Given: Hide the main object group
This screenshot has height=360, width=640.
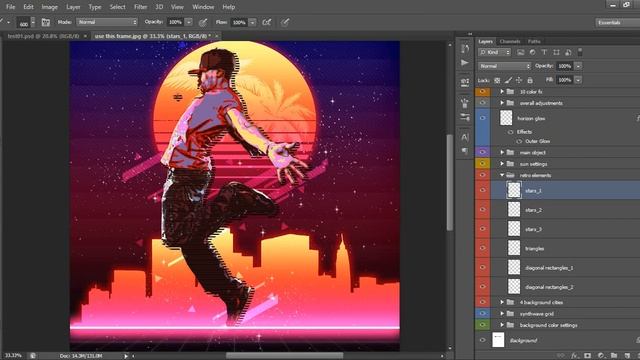Looking at the screenshot, I should (482, 152).
